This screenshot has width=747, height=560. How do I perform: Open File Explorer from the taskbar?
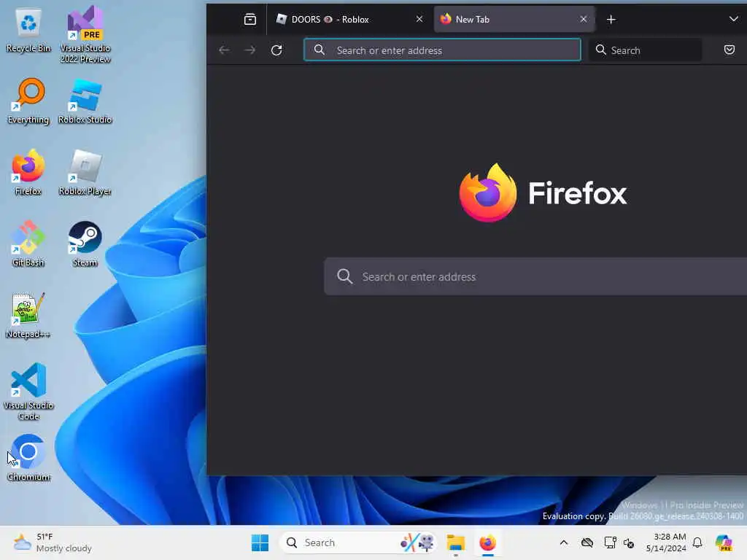[x=455, y=542]
